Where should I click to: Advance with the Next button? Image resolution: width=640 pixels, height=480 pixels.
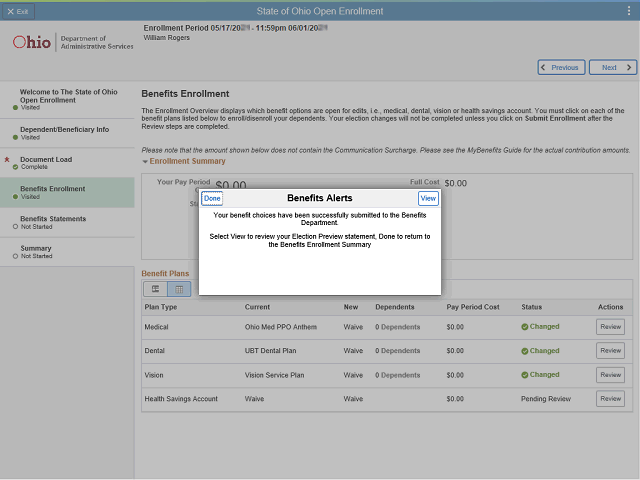point(613,68)
